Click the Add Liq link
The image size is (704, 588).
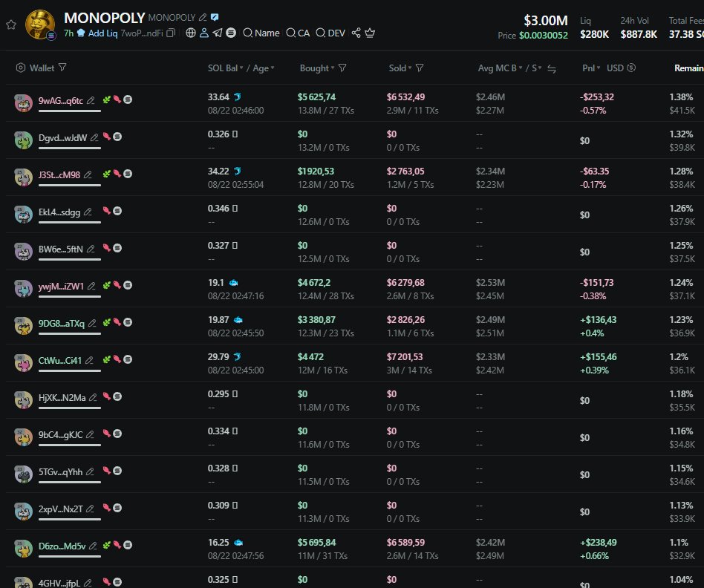(102, 33)
